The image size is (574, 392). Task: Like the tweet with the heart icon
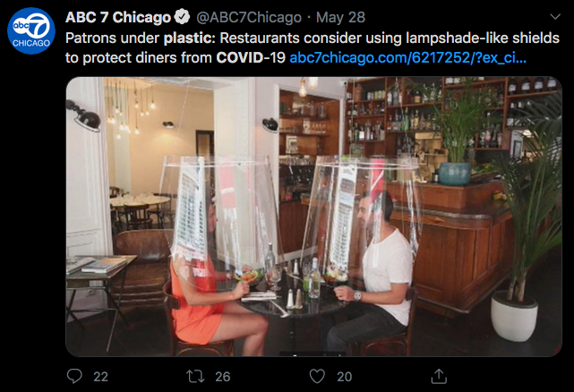point(317,376)
